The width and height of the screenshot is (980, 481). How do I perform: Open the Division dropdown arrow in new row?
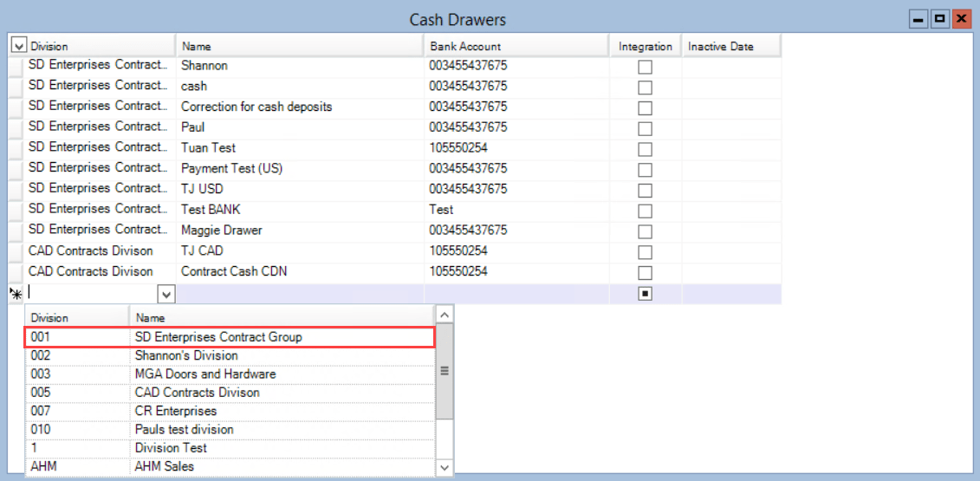[166, 293]
